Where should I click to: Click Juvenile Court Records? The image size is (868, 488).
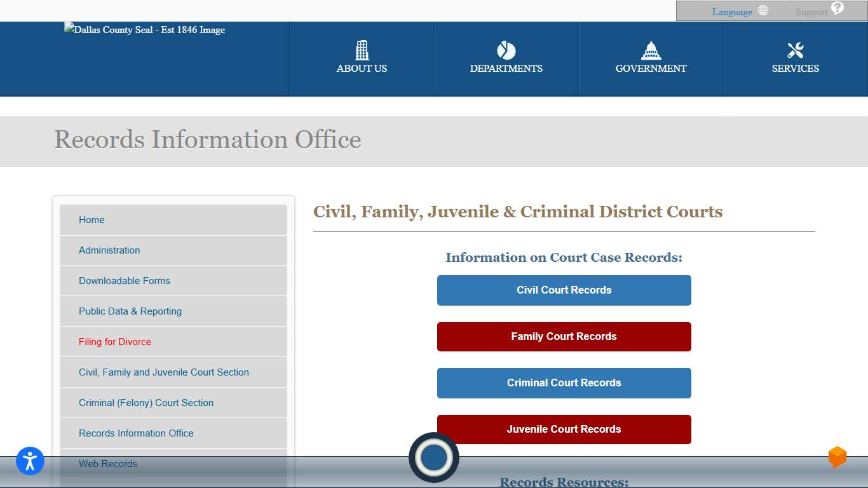pyautogui.click(x=564, y=429)
